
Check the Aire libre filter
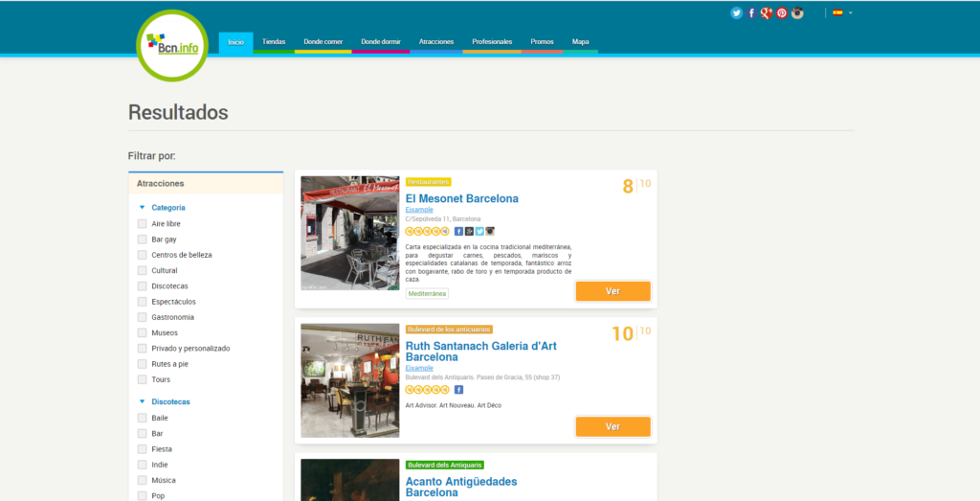click(142, 224)
